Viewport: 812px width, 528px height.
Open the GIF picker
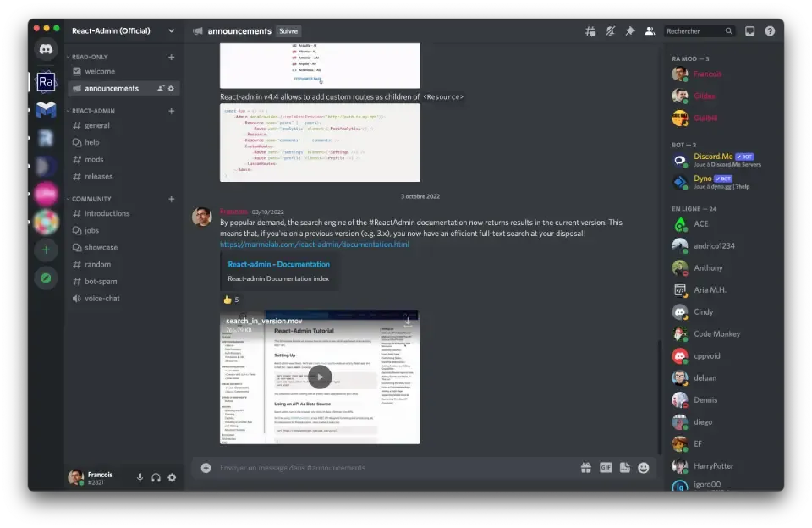pos(606,467)
